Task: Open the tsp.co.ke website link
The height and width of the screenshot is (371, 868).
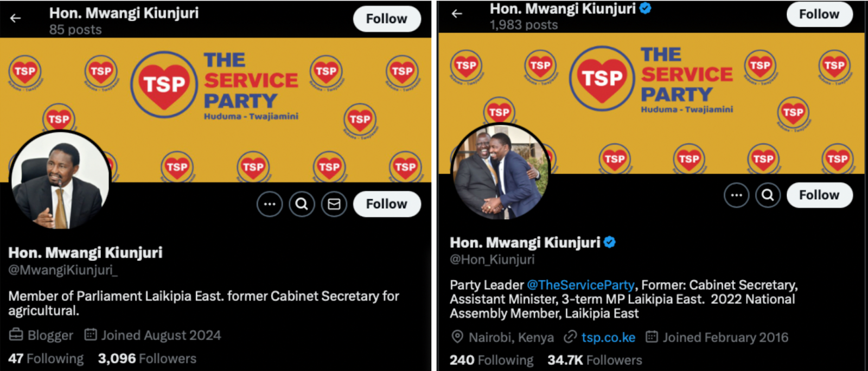Action: pos(608,337)
